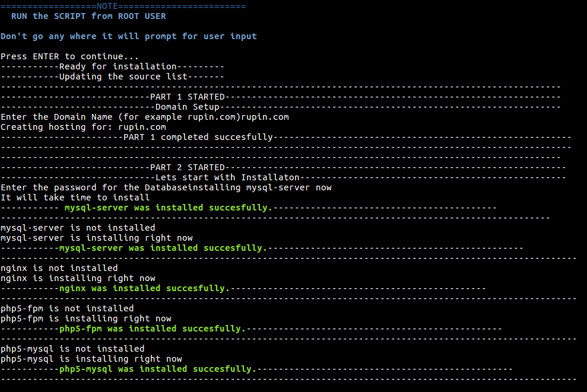587x392 pixels.
Task: Click the "PART 2 STARTED" heading
Action: (x=187, y=167)
